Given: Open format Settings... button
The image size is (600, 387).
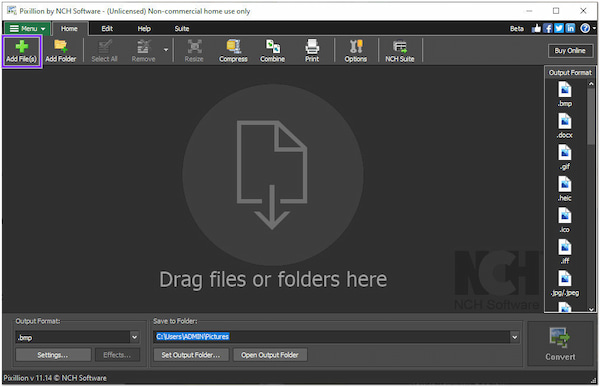Looking at the screenshot, I should coord(53,355).
